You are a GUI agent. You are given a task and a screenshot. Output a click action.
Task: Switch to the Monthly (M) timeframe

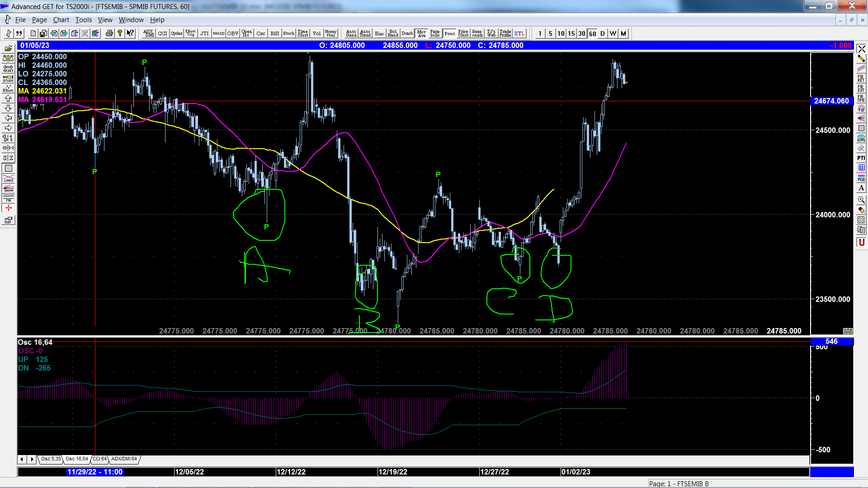click(x=623, y=33)
